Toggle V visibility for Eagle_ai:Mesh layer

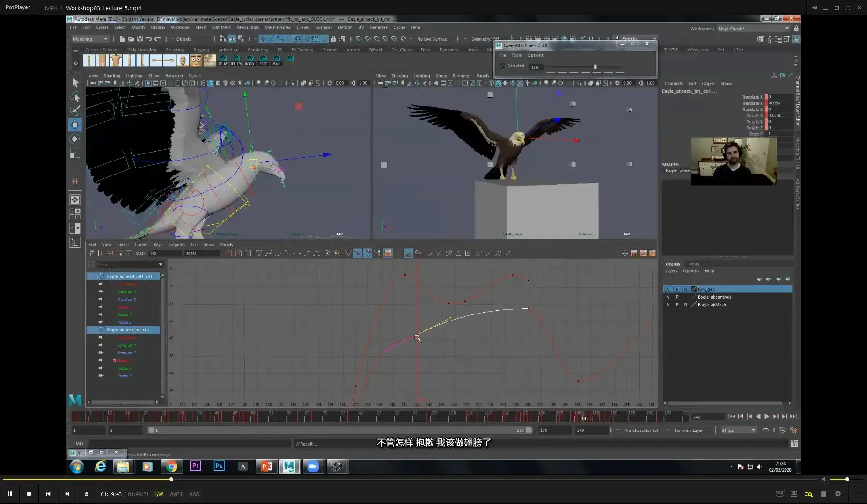tap(668, 304)
